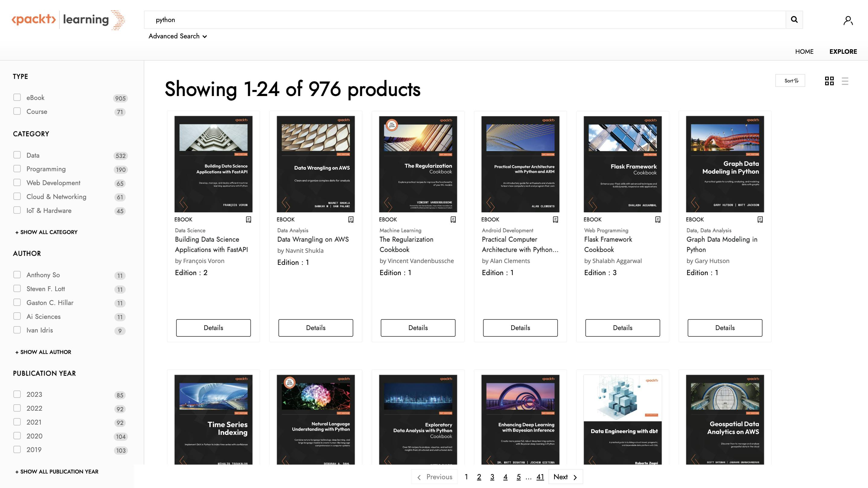This screenshot has height=488, width=868.
Task: Tick the 2023 publication year checkbox
Action: tap(17, 394)
